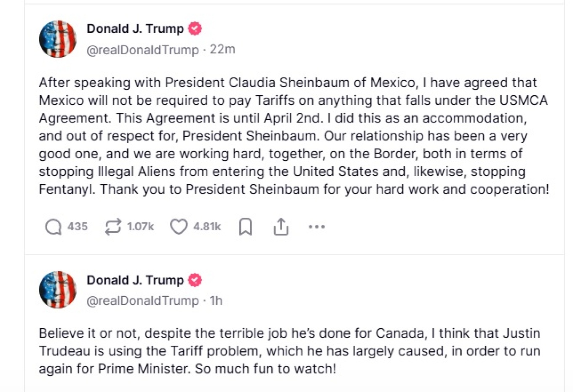This screenshot has width=573, height=392.
Task: Open @realDonaldTrump handle on the 22m post
Action: pos(142,50)
